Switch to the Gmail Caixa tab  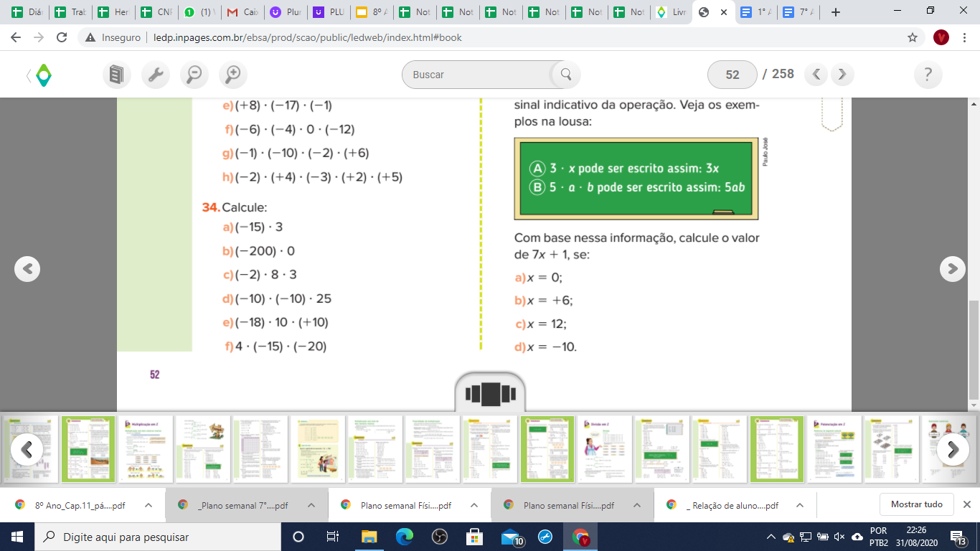click(242, 12)
